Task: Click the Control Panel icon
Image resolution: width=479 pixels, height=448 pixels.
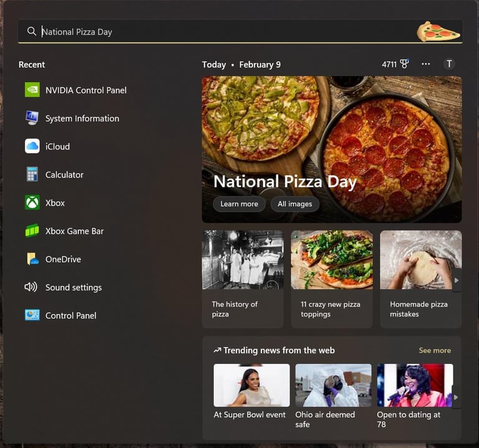Action: tap(32, 315)
